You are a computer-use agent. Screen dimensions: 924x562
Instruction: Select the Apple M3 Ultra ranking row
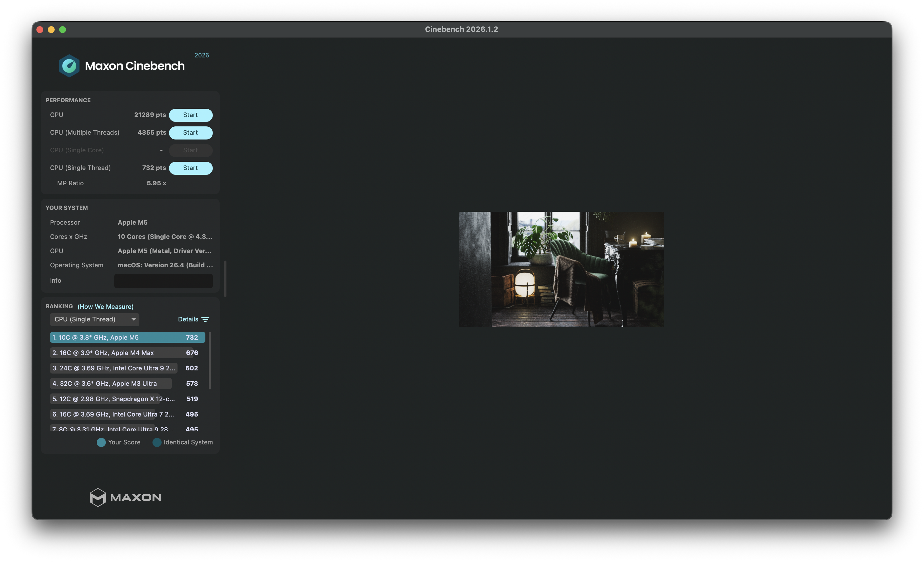(112, 383)
